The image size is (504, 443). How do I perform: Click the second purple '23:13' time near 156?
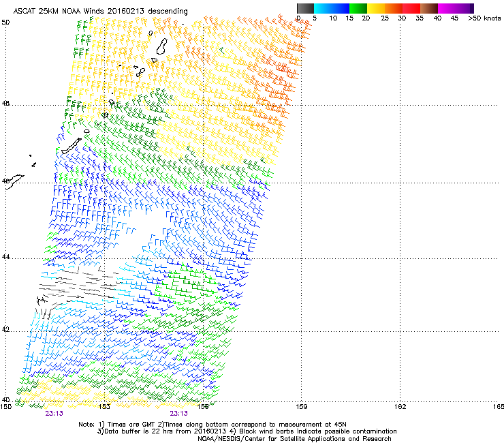(x=178, y=414)
